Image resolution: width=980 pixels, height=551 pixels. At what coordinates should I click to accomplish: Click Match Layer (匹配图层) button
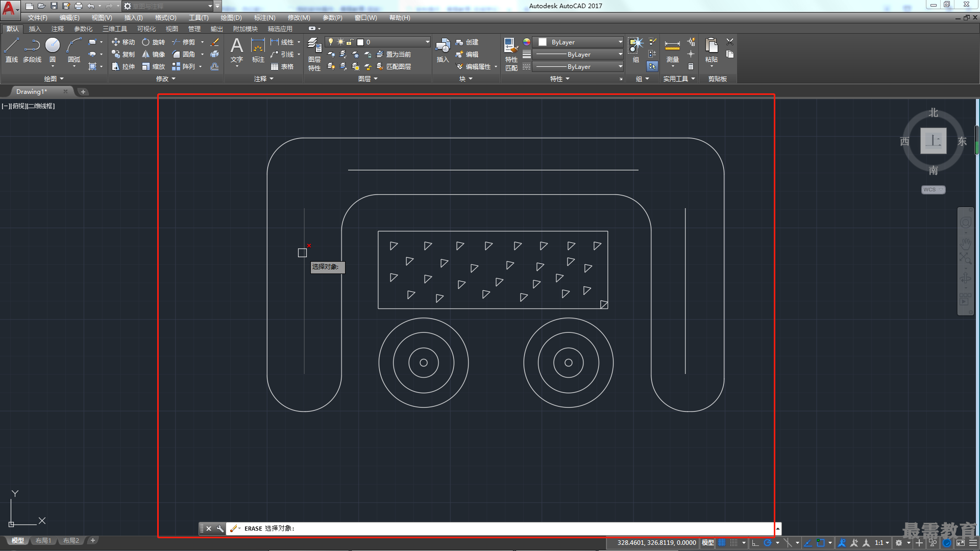tap(394, 66)
